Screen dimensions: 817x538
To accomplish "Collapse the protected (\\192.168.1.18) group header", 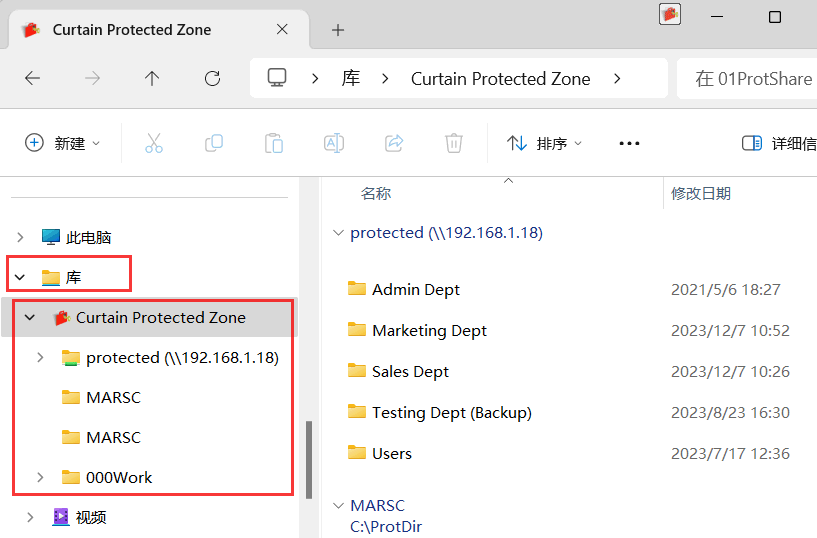I will click(x=338, y=233).
